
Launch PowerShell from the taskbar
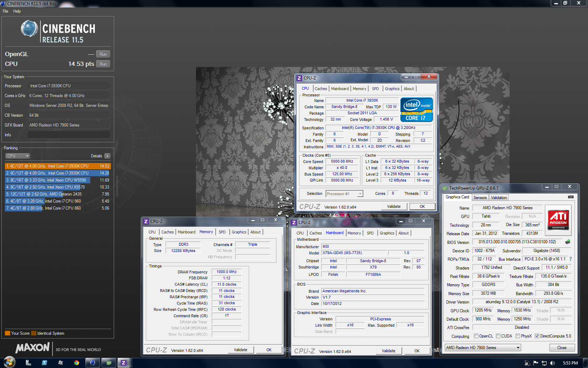[x=44, y=363]
